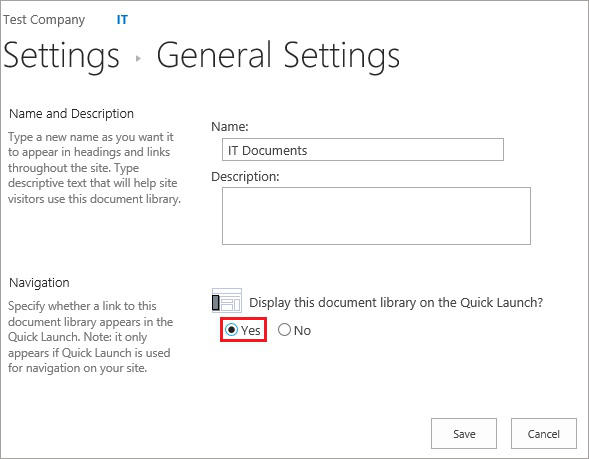Image resolution: width=589 pixels, height=459 pixels.
Task: Click the Name: field label
Action: point(230,127)
